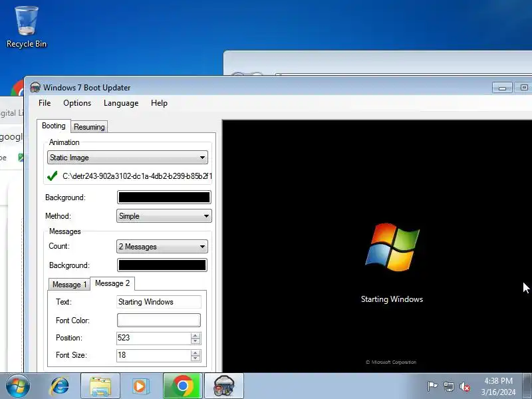Viewport: 532px width, 399px height.
Task: Open the Options menu
Action: tap(77, 103)
